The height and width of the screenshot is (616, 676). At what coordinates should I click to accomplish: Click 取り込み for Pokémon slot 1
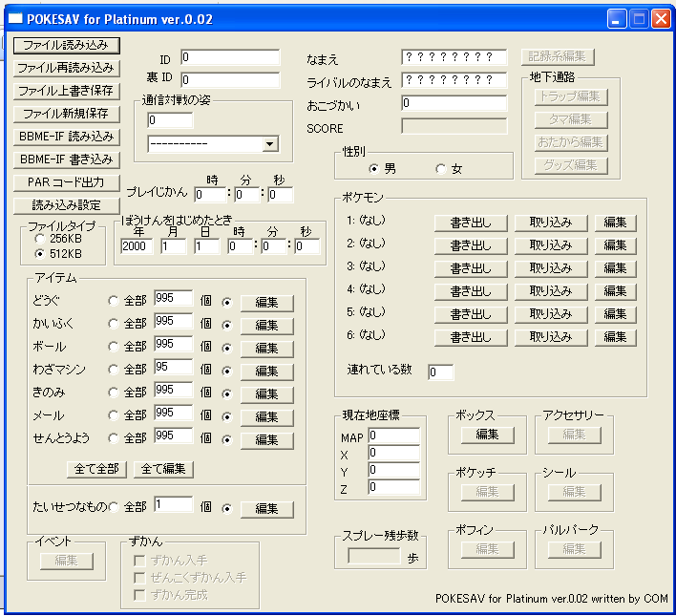click(551, 223)
